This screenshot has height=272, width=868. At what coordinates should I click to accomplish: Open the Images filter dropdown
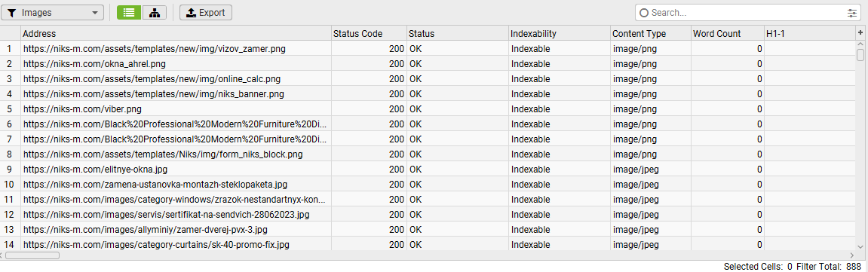(52, 13)
